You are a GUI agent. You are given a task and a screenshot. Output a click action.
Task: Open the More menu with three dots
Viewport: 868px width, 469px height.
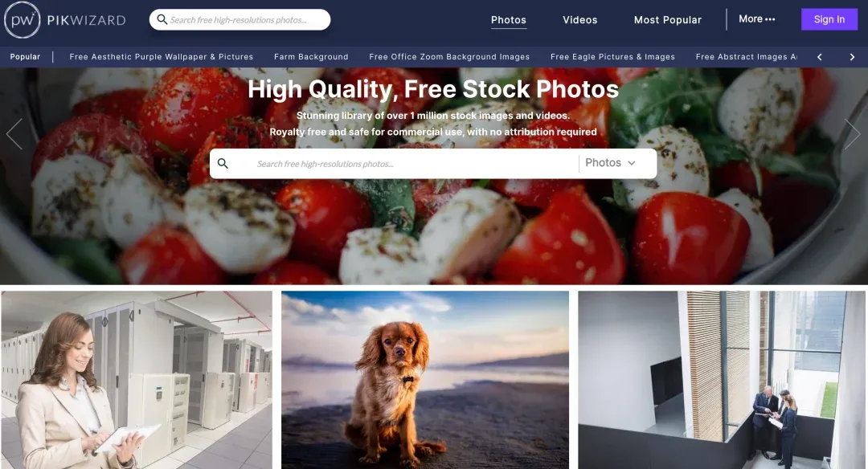coord(757,18)
